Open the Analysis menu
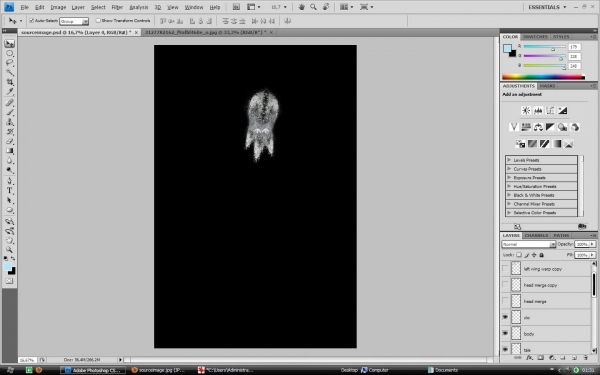Image resolution: width=600 pixels, height=375 pixels. click(x=139, y=7)
